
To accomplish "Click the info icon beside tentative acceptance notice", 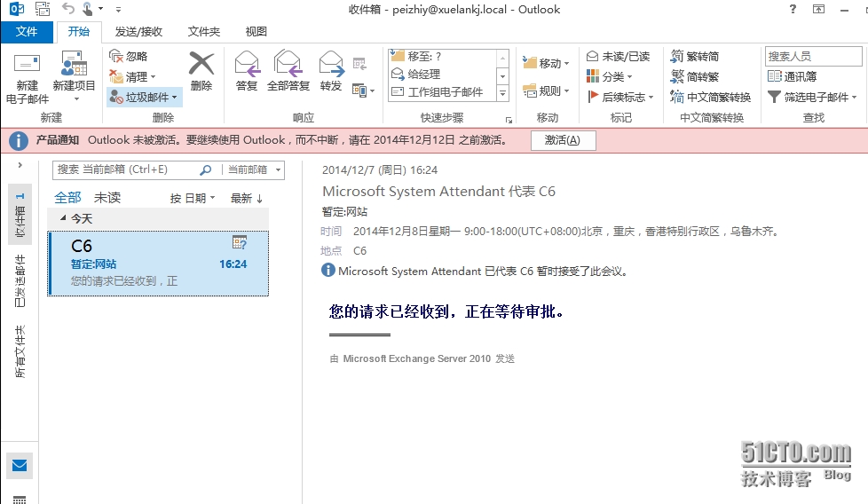I will coord(328,270).
